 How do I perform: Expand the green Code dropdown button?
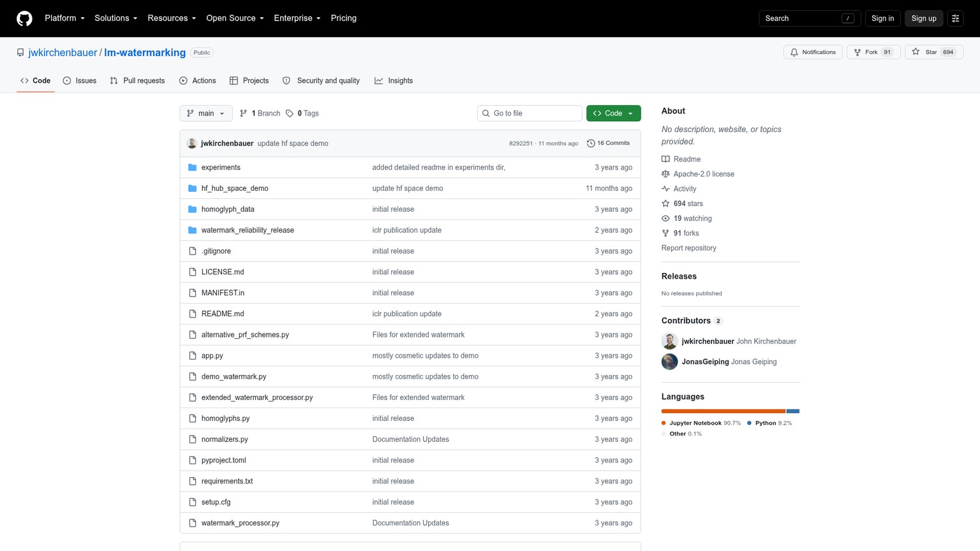[x=613, y=114]
